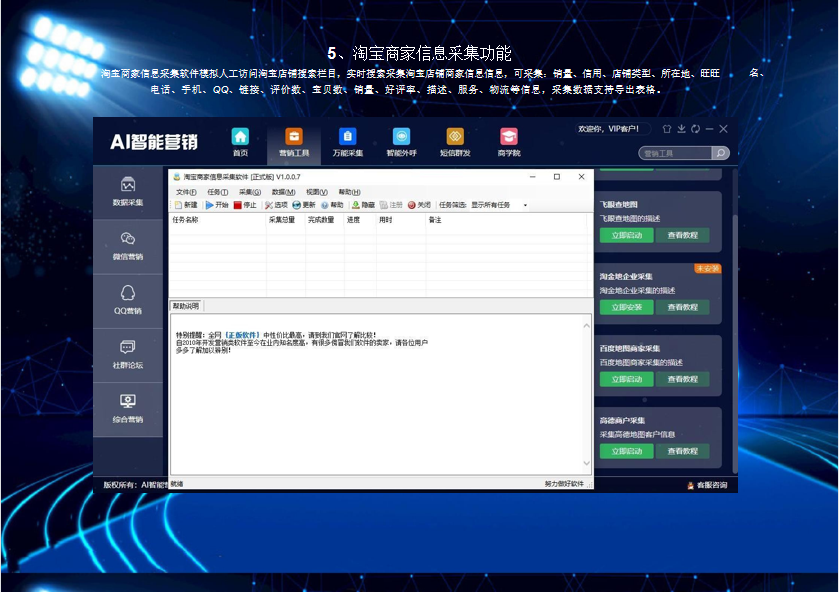Click the download icon in title bar
This screenshot has width=839, height=592.
681,129
